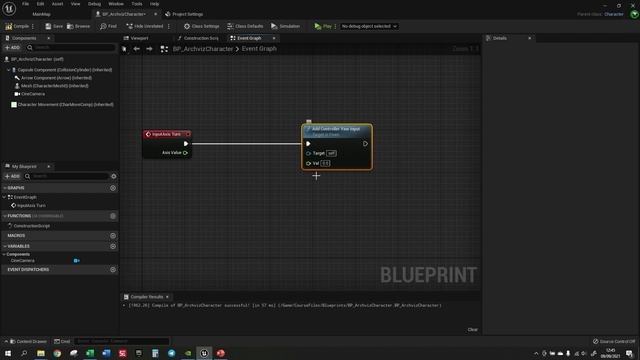This screenshot has width=640, height=360.
Task: Switch to Construction Script tab
Action: 198,38
